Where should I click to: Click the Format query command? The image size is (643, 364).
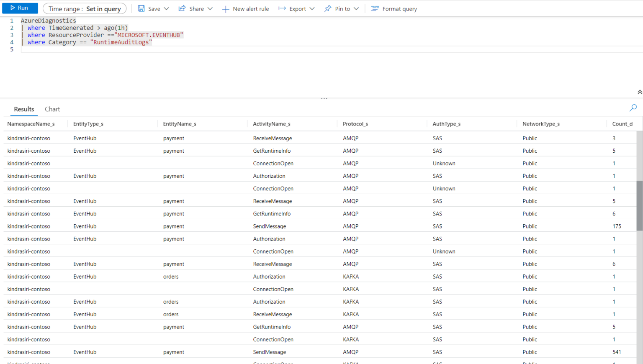click(399, 8)
